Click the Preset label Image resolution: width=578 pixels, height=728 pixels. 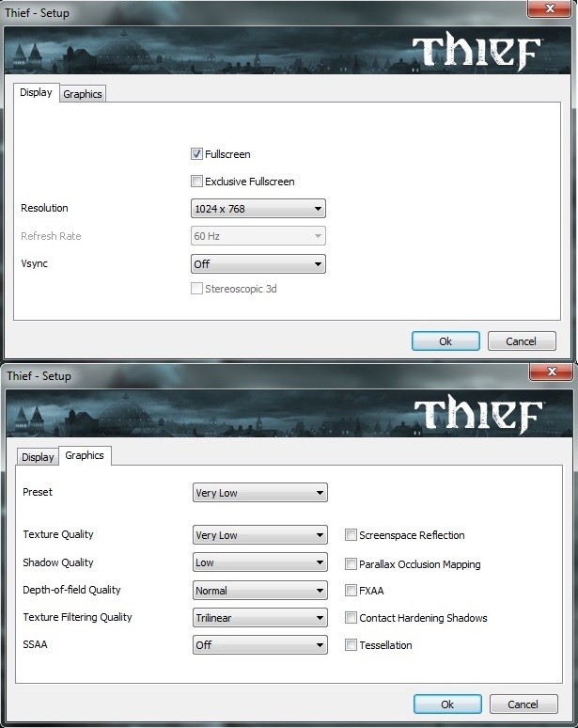(x=38, y=492)
